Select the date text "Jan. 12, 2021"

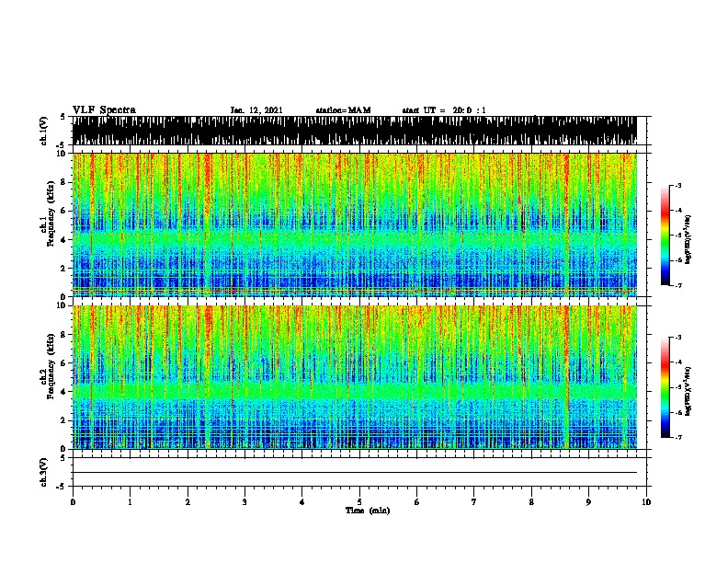point(256,110)
